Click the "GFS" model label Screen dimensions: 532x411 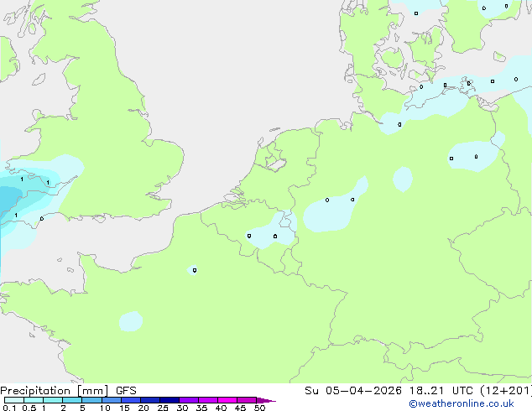tap(126, 391)
